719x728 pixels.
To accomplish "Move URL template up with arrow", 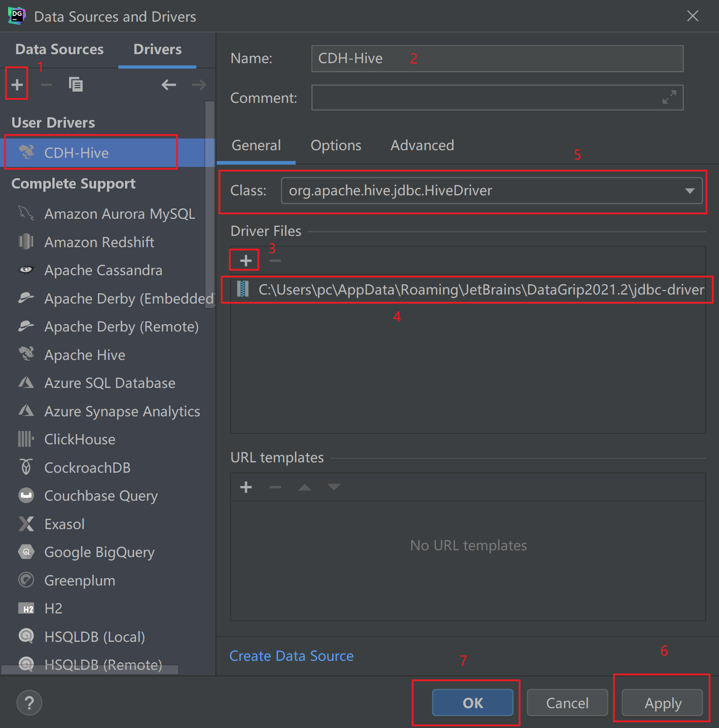I will (305, 487).
